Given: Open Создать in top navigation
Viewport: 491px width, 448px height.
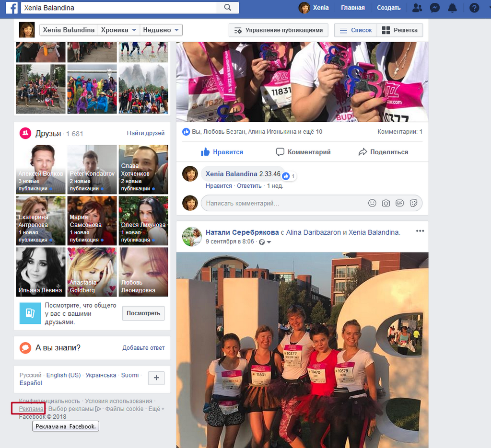Looking at the screenshot, I should pos(388,8).
